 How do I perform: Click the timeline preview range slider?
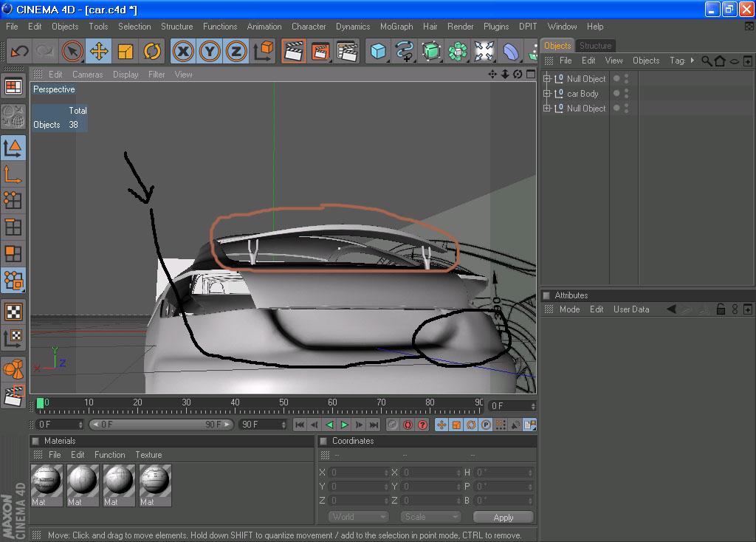(162, 425)
